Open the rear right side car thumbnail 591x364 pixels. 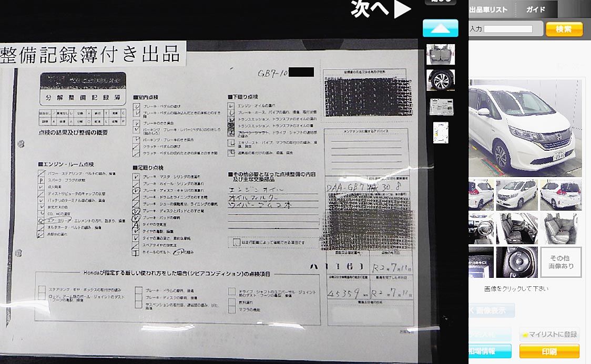561,195
